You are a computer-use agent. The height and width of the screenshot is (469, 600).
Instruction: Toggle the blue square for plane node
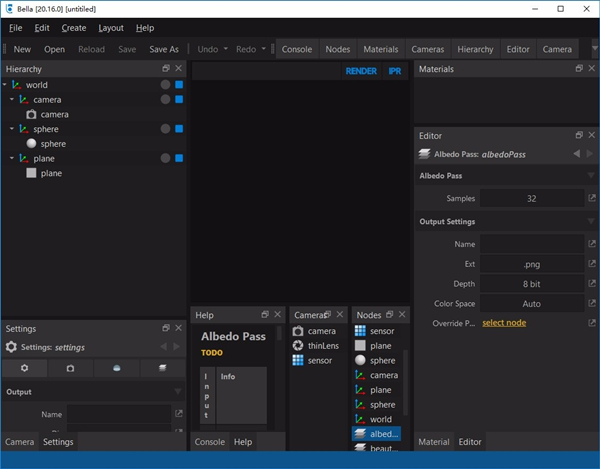click(179, 158)
